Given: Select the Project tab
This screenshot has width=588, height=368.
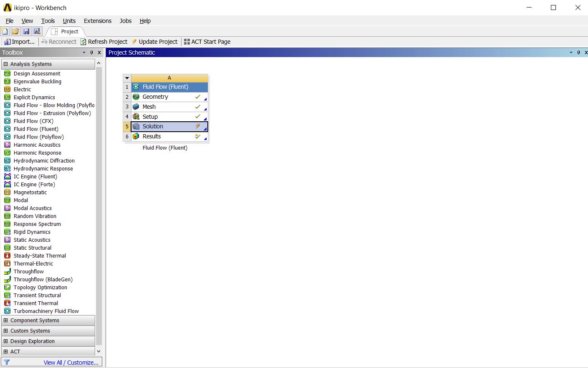Looking at the screenshot, I should coord(66,32).
